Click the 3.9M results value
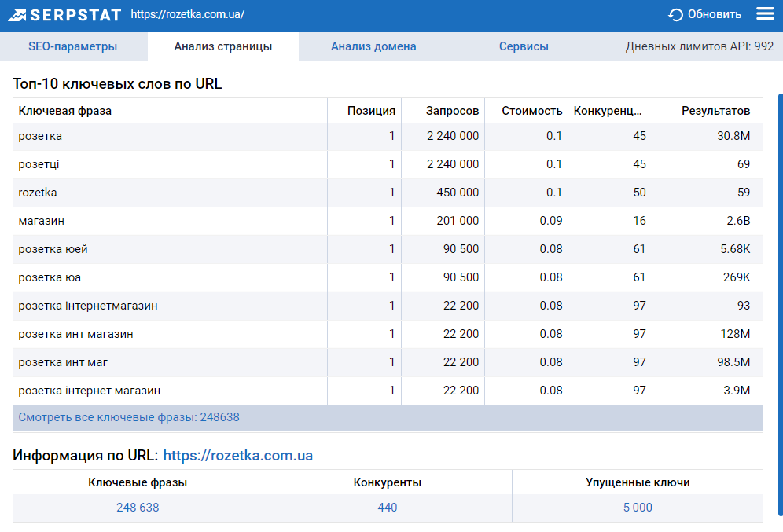This screenshot has height=532, width=783. 737,391
